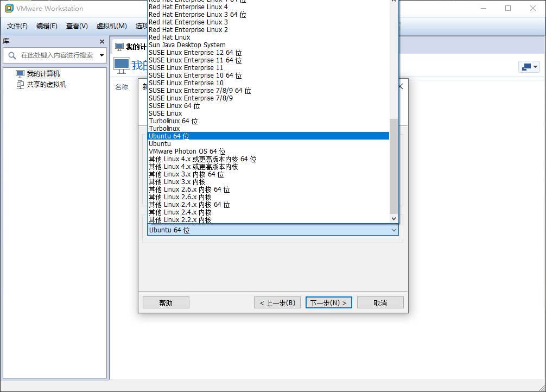The height and width of the screenshot is (392, 546).
Task: Open the 编辑(E) menu
Action: [x=47, y=26]
